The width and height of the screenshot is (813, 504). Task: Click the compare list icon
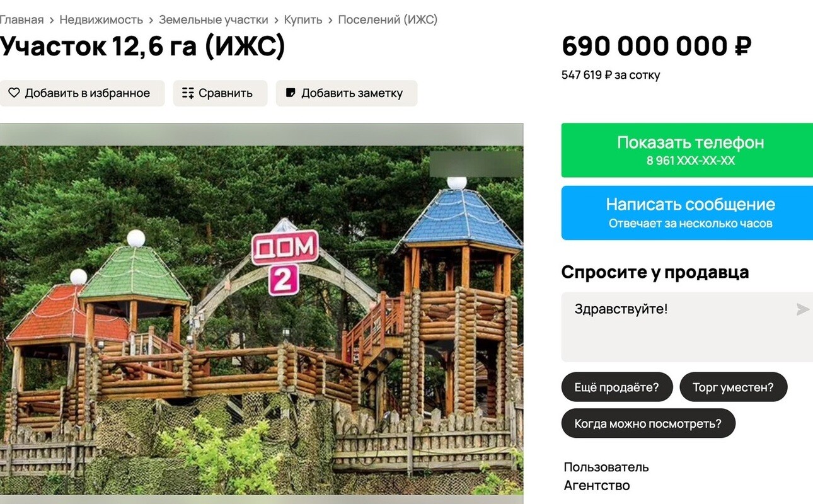coord(188,93)
